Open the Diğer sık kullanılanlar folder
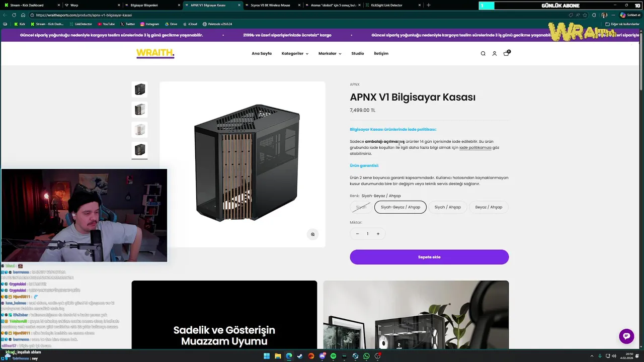The height and width of the screenshot is (362, 644). pos(622,24)
